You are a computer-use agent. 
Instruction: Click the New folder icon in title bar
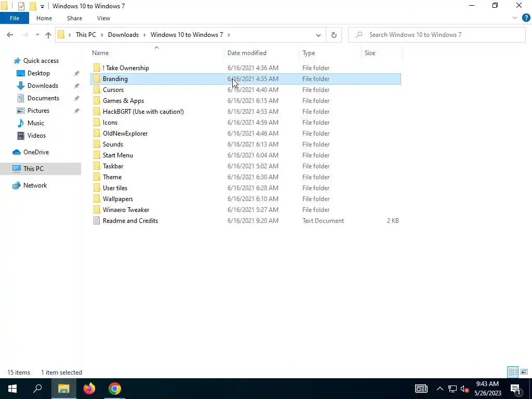(33, 6)
